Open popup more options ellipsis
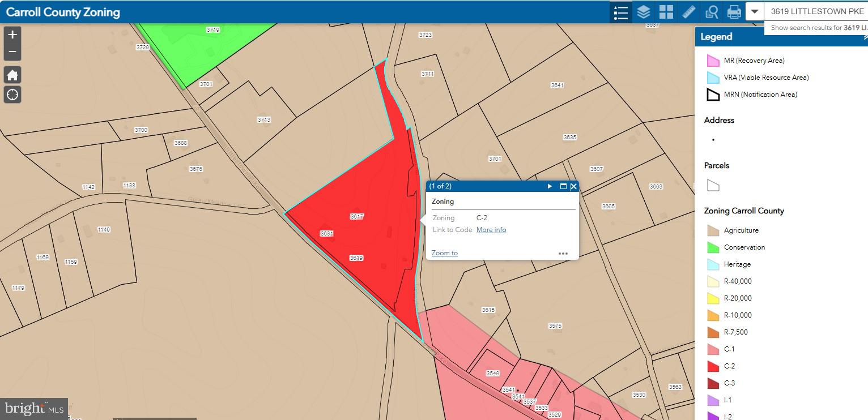The image size is (868, 420). [x=563, y=254]
